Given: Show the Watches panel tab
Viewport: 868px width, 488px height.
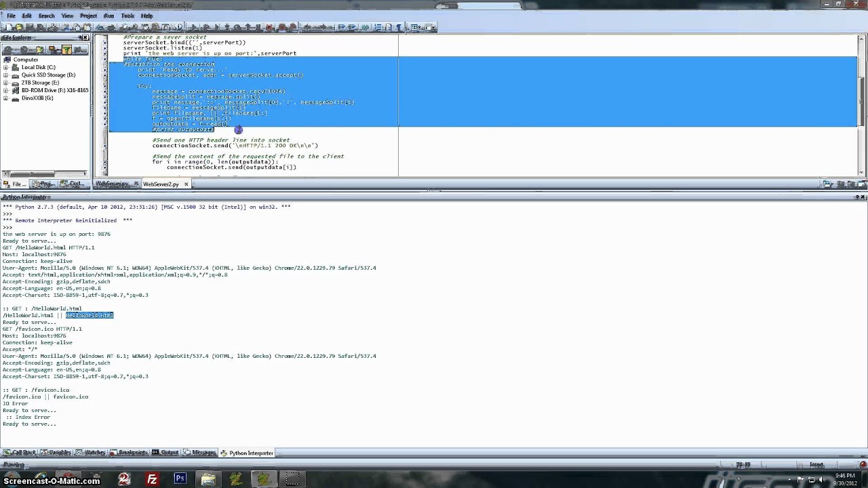Looking at the screenshot, I should pyautogui.click(x=90, y=453).
